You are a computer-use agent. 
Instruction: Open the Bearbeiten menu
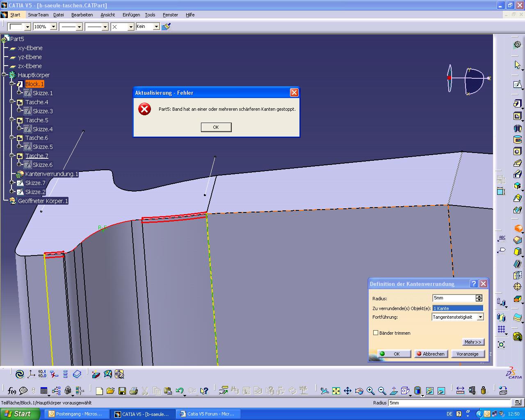[x=82, y=15]
